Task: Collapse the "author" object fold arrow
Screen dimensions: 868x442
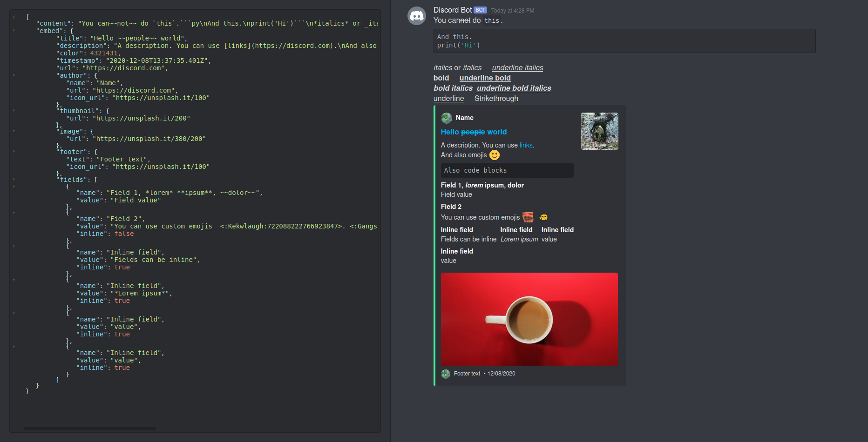Action: tap(14, 75)
